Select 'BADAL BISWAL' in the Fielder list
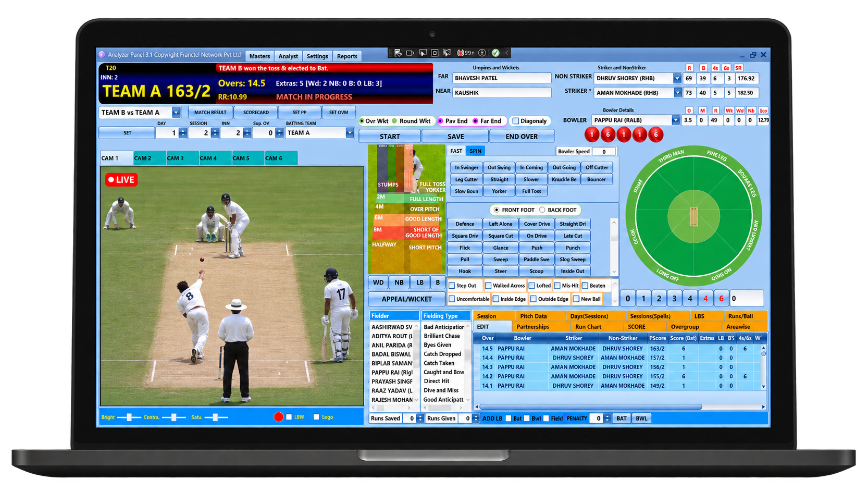The image size is (868, 492). click(391, 354)
